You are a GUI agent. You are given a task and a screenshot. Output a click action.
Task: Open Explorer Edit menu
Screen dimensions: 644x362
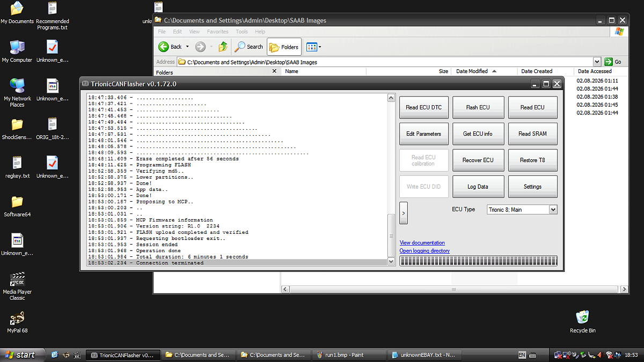pyautogui.click(x=177, y=32)
